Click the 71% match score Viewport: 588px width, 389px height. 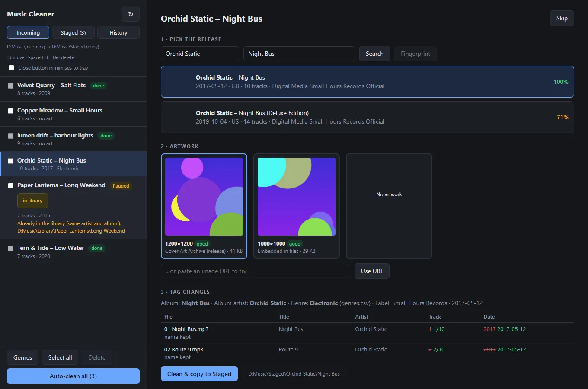(562, 117)
